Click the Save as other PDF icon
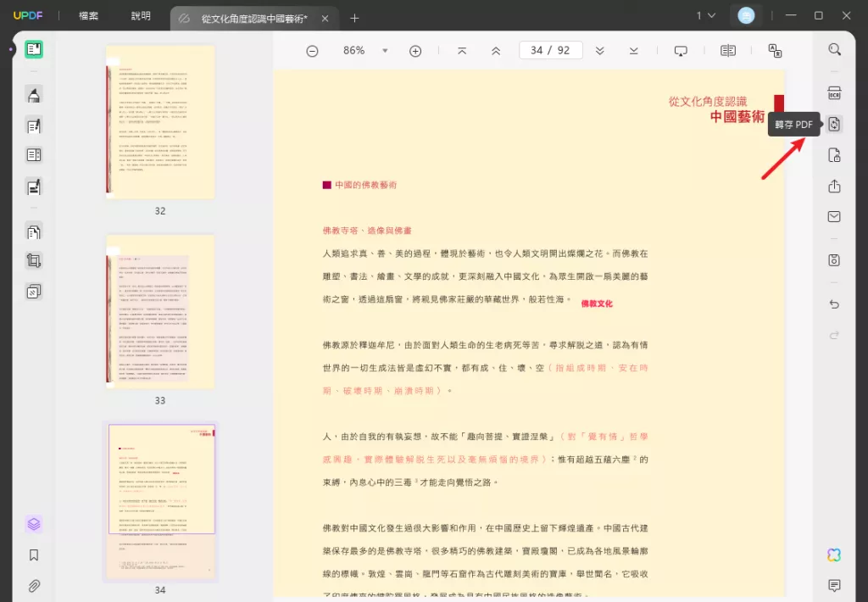 (x=834, y=260)
